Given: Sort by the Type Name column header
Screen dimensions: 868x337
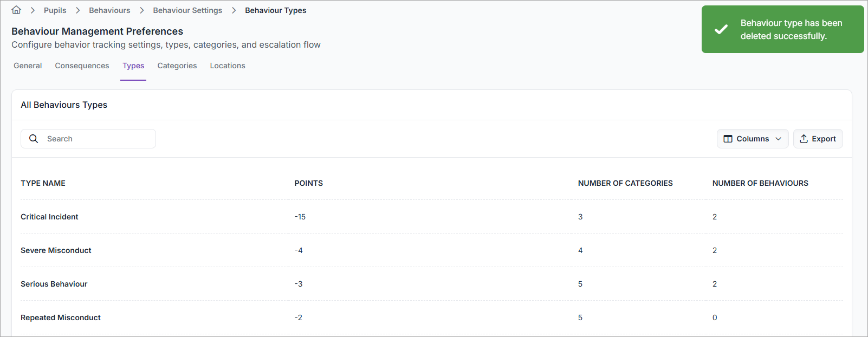Looking at the screenshot, I should 43,183.
